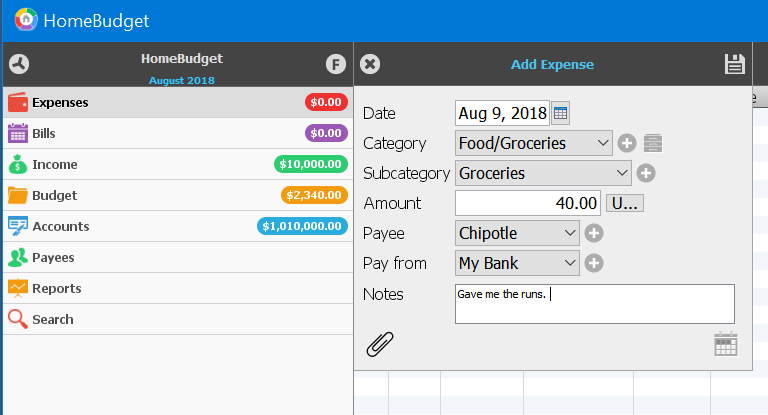Open the Pay from dropdown
Viewport: 768px width, 415px height.
(x=517, y=263)
